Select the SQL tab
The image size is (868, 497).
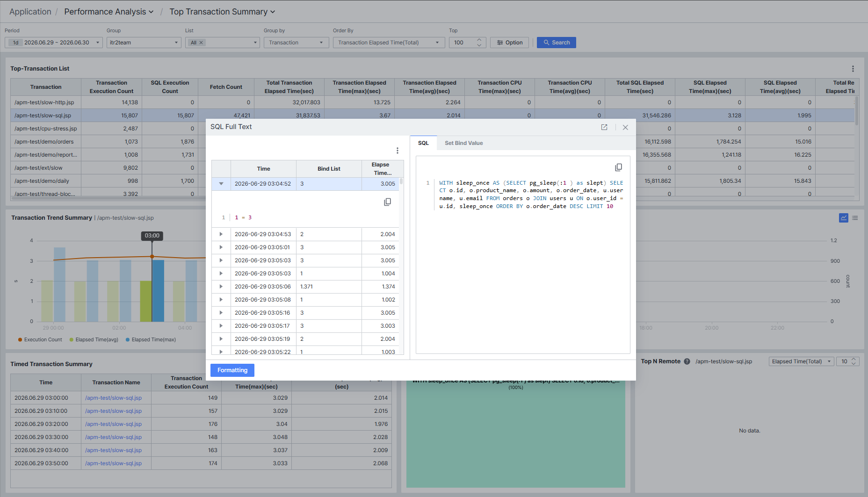(423, 143)
